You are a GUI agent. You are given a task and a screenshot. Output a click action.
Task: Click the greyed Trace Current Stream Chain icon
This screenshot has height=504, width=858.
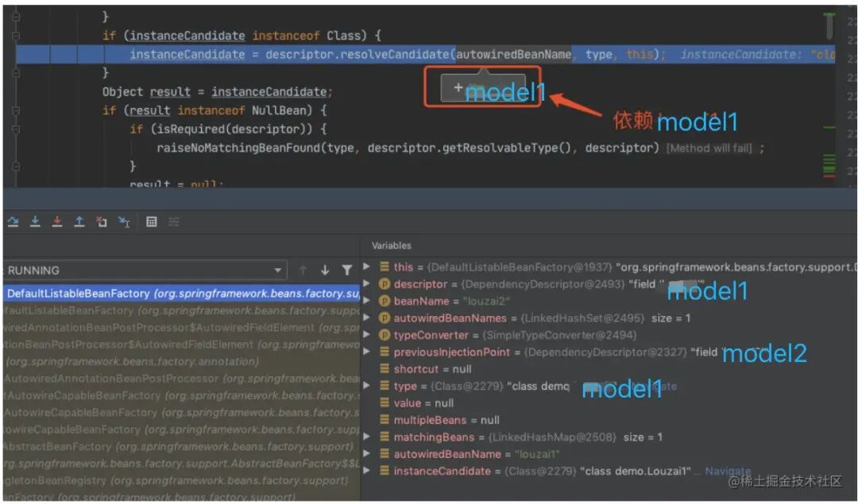(x=173, y=221)
